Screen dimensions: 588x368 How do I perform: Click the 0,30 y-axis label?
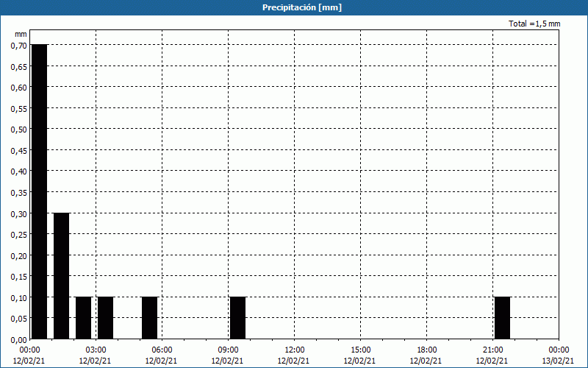click(19, 213)
